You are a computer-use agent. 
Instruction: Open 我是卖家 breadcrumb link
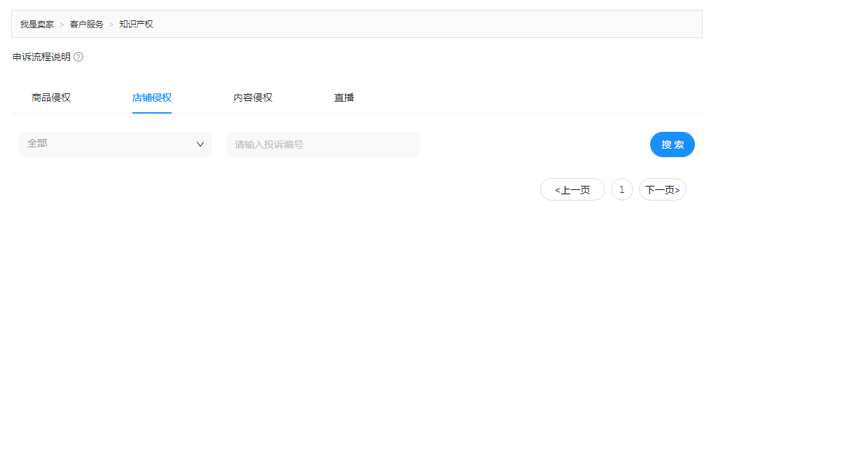point(37,24)
